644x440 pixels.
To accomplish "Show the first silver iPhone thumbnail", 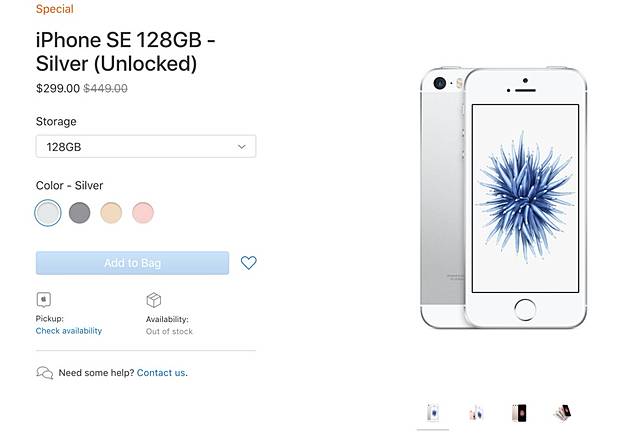I will coord(433,412).
